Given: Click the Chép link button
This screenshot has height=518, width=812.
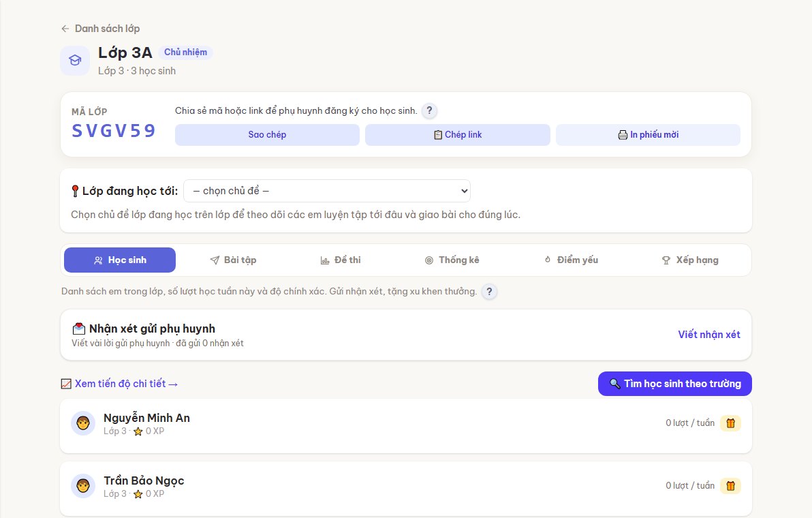Looking at the screenshot, I should pyautogui.click(x=458, y=135).
